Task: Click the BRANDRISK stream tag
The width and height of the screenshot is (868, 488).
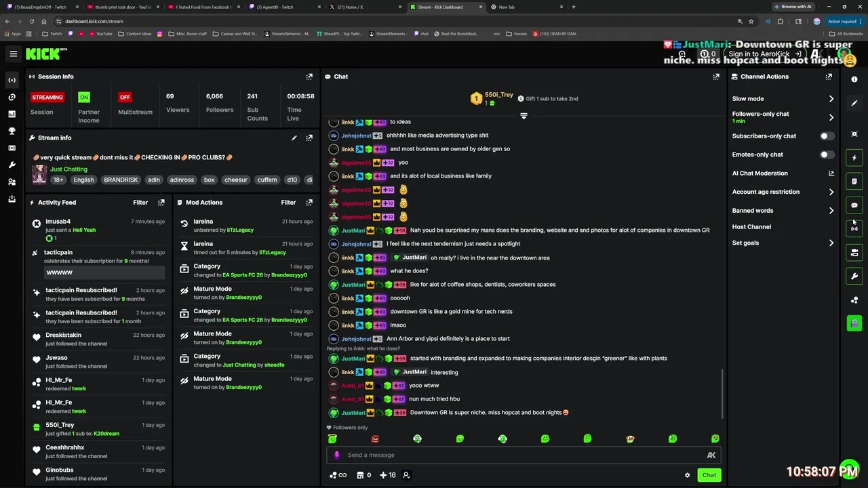Action: click(x=121, y=180)
